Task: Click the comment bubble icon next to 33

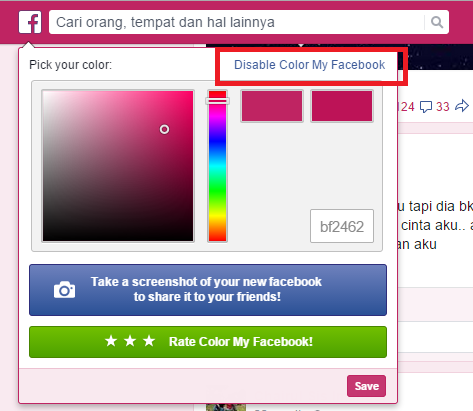Action: pos(426,107)
